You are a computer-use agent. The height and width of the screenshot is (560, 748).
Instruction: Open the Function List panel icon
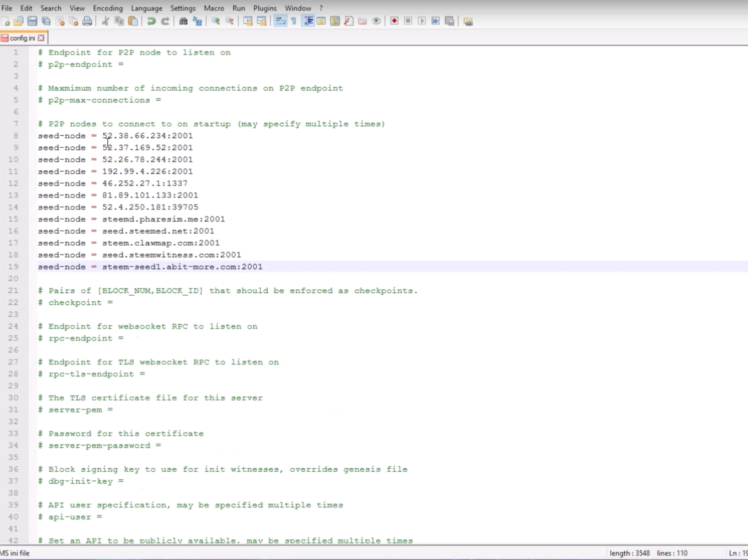349,21
